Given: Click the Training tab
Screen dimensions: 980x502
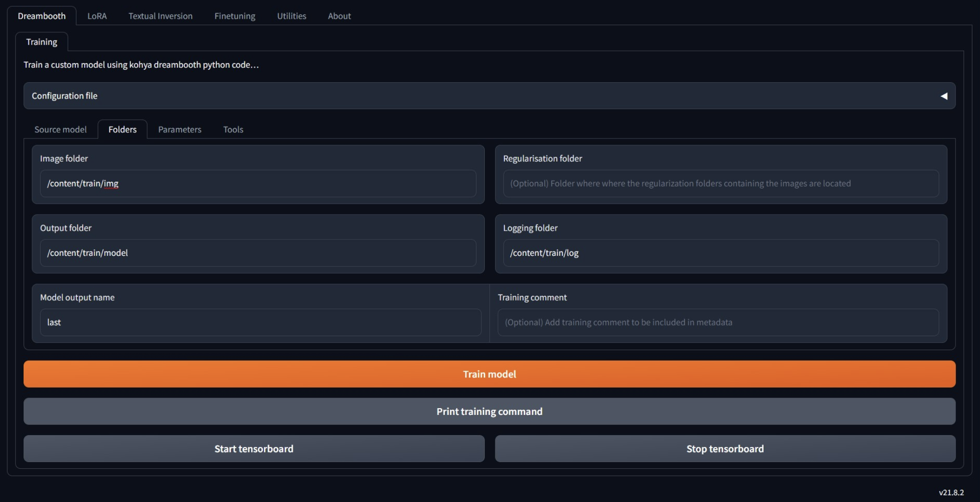Looking at the screenshot, I should click(x=41, y=42).
